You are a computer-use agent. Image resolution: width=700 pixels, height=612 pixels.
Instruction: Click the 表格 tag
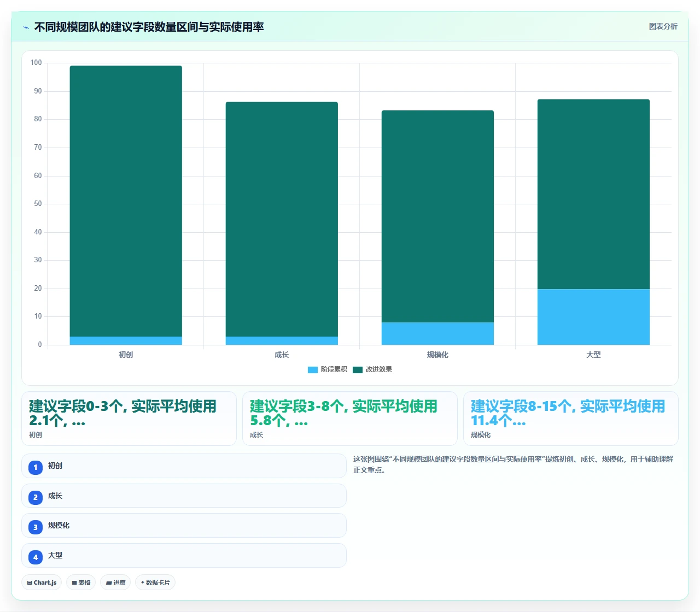coord(81,582)
